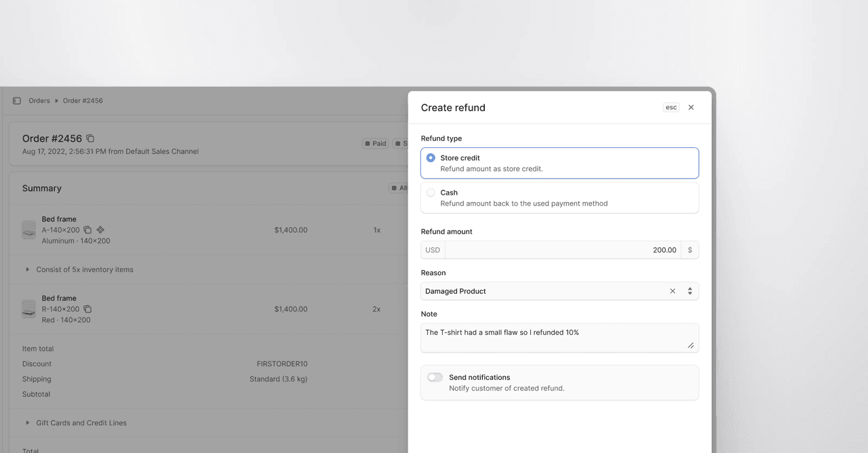The height and width of the screenshot is (453, 868).
Task: Click the FIRSTORDER10 discount code
Action: click(x=282, y=363)
